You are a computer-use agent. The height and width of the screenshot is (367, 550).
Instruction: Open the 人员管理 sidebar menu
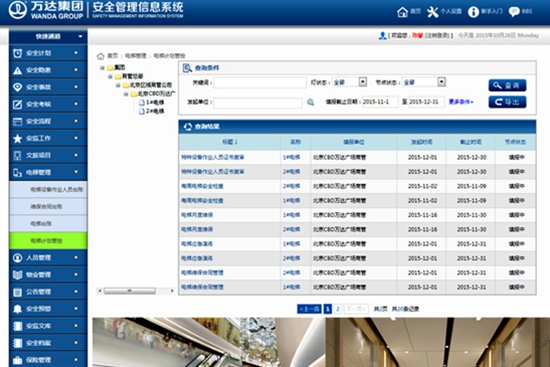click(48, 258)
